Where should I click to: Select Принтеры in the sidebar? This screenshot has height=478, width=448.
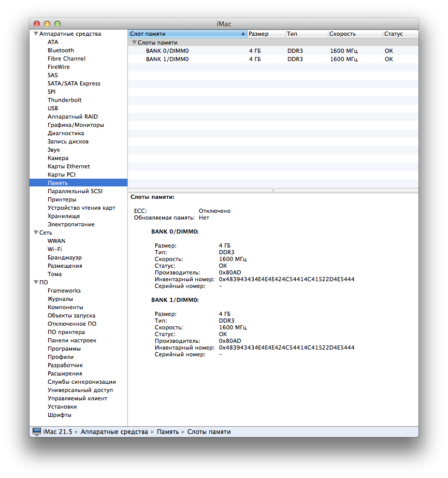tap(62, 199)
